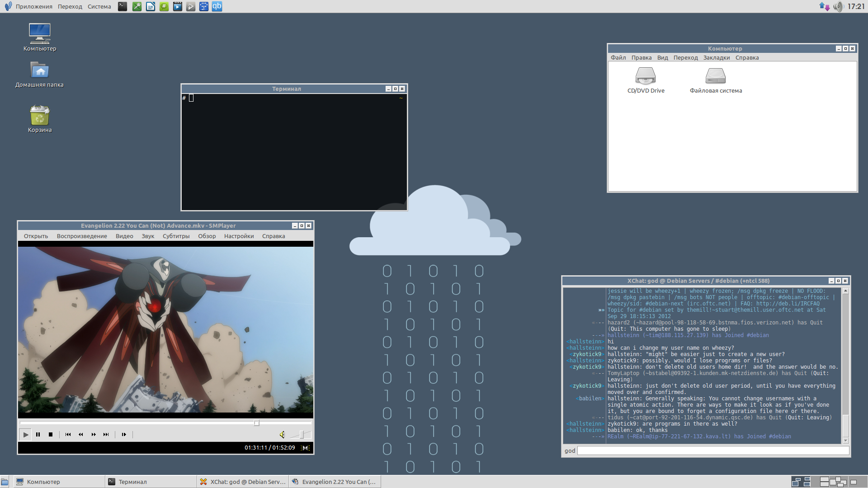Click the god nickname button in XChat
Viewport: 868px width, 488px height.
pyautogui.click(x=570, y=450)
